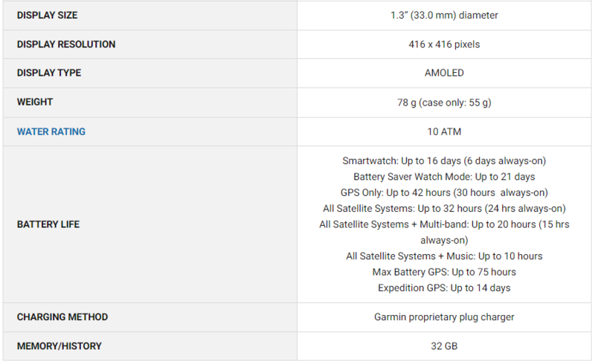Screen dimensions: 595x364
Task: Open the WATER RATING link
Action: (x=51, y=131)
